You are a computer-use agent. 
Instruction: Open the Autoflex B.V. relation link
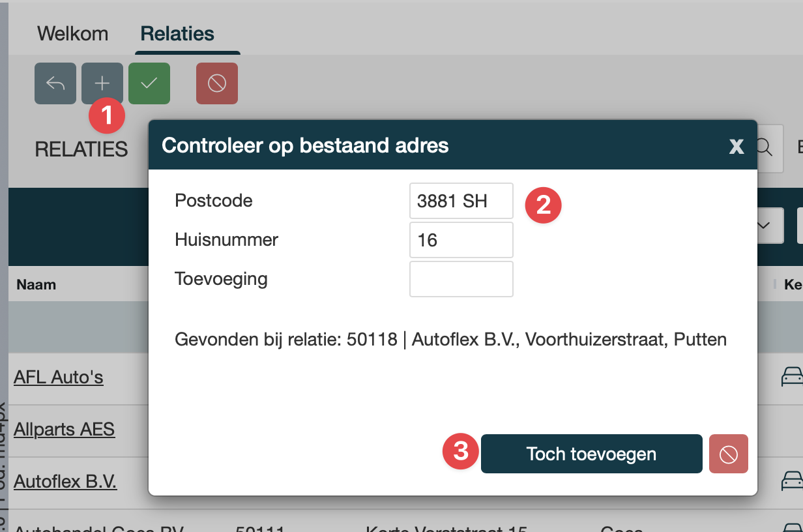click(65, 482)
